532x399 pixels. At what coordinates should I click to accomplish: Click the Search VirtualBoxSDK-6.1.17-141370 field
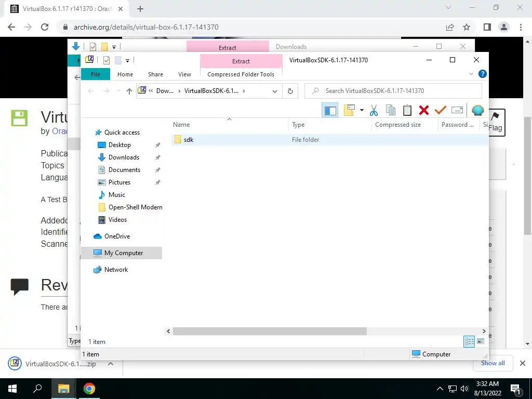tap(393, 91)
